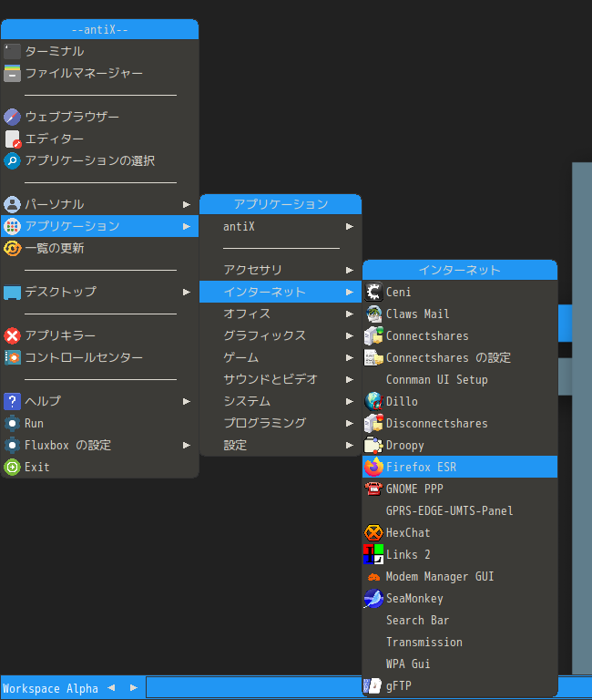Select アプリケーション in the antiX menu

[99, 226]
